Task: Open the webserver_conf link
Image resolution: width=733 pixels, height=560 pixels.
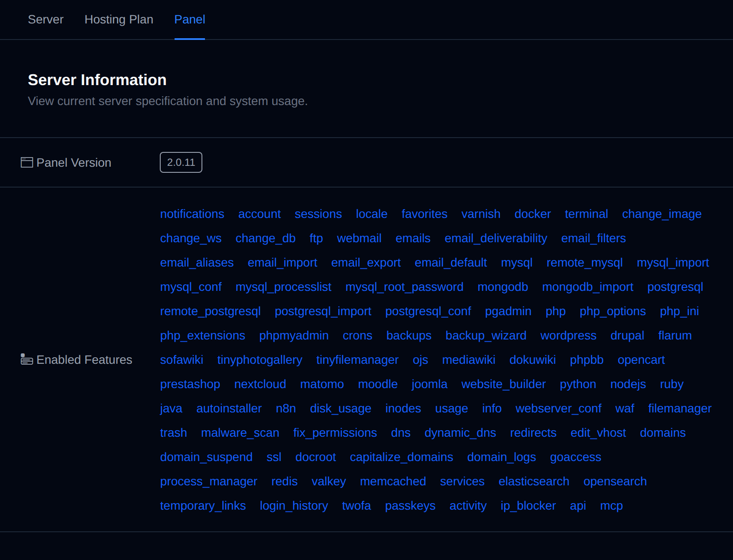Action: point(558,408)
